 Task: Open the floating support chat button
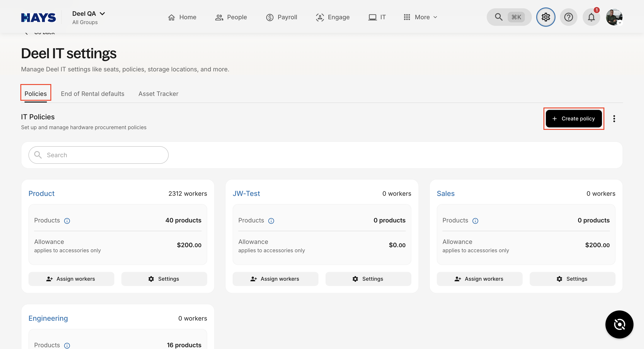tap(619, 324)
